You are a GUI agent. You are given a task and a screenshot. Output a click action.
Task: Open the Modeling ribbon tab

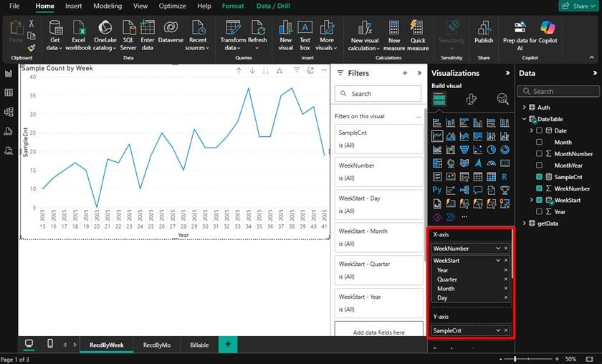(107, 6)
